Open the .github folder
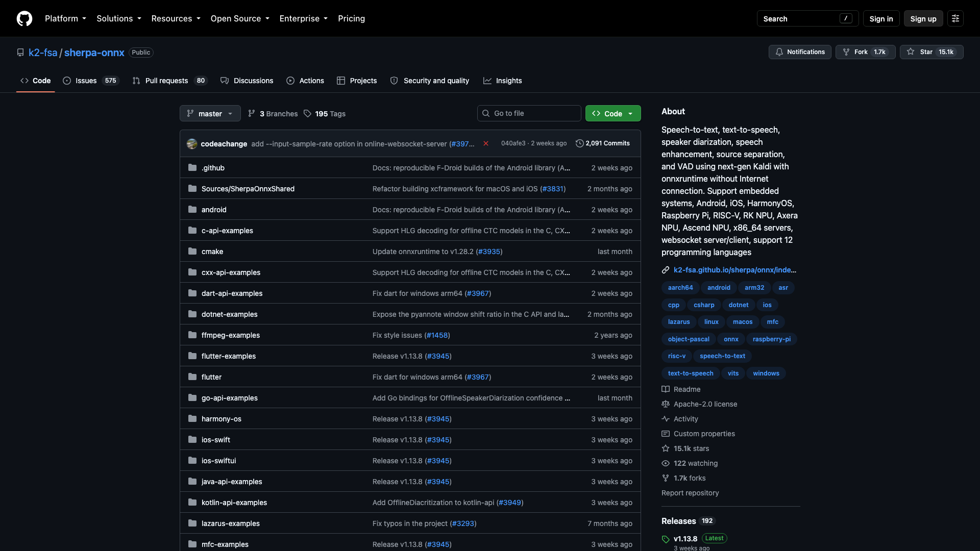Image resolution: width=980 pixels, height=551 pixels. tap(213, 168)
